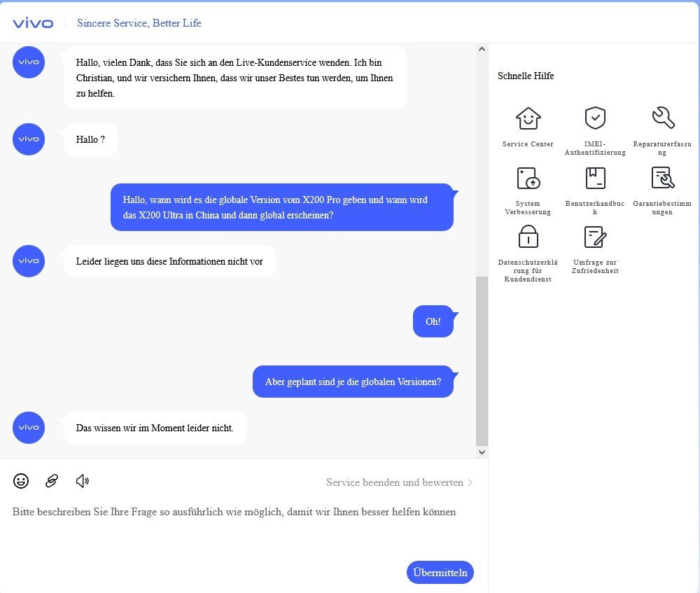Click the 'Benutzerhandbuch' label

point(595,208)
